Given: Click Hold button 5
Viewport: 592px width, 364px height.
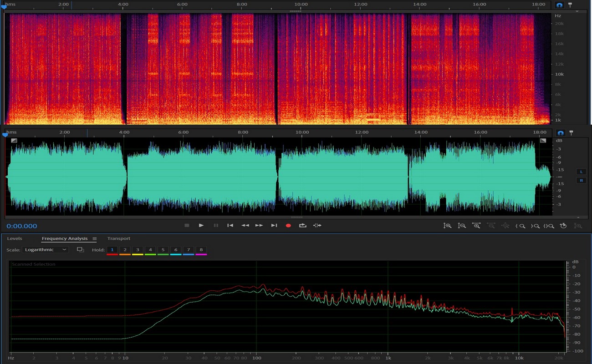Looking at the screenshot, I should (x=163, y=250).
